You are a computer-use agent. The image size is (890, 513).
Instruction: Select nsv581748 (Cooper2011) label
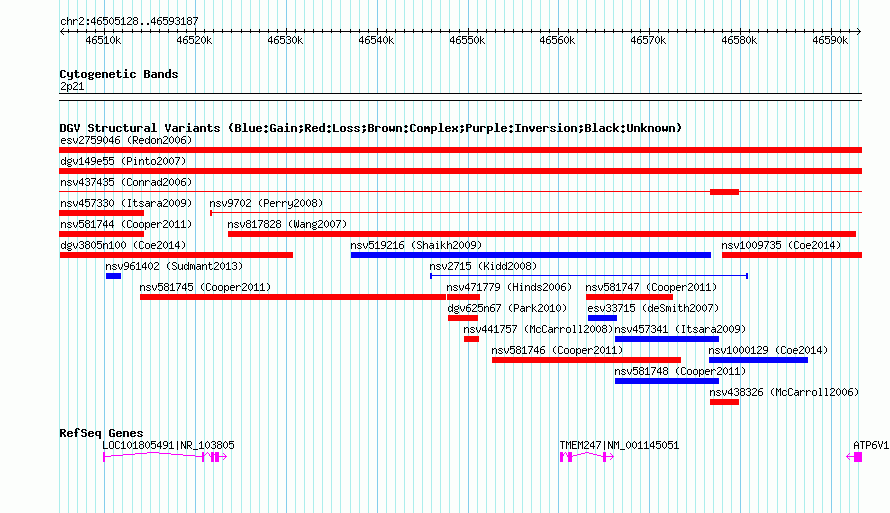[681, 371]
